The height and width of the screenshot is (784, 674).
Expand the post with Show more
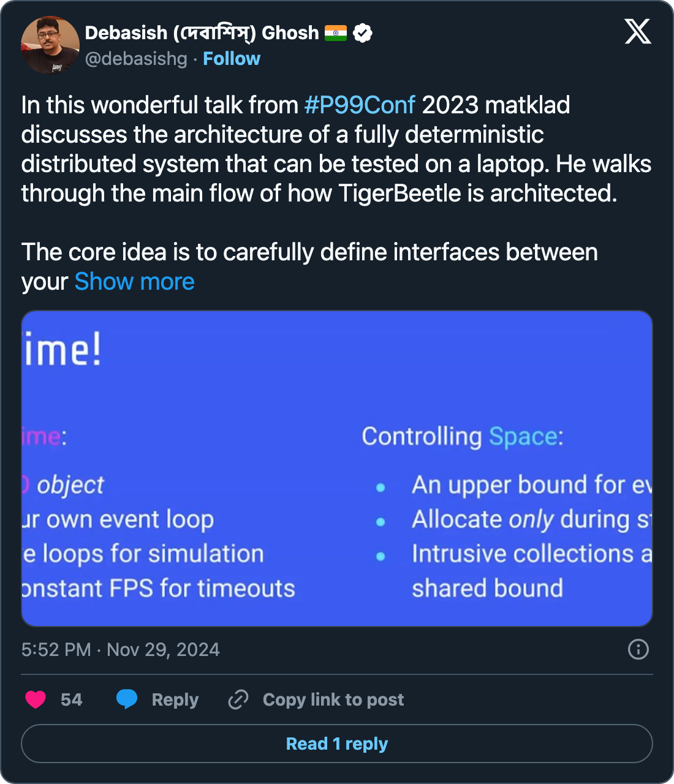click(x=134, y=282)
